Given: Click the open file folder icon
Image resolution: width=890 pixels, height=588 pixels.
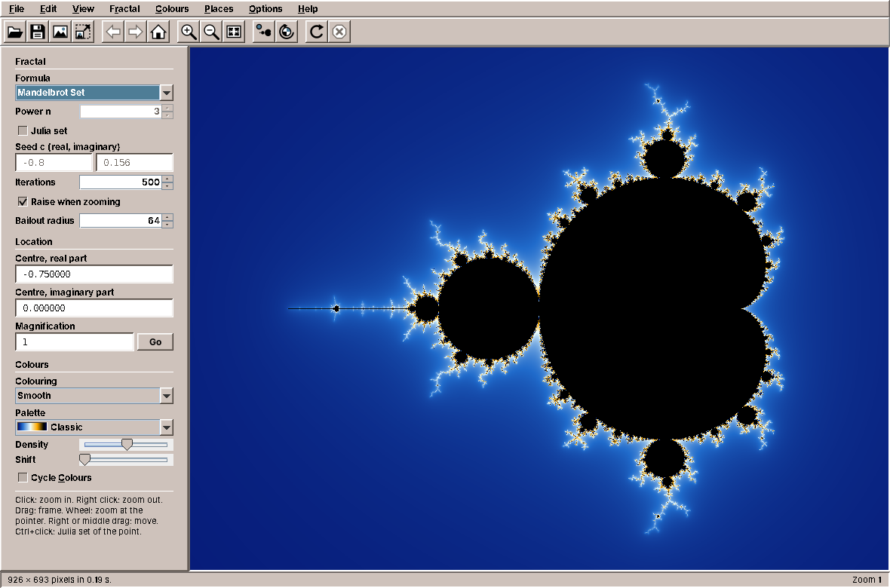Looking at the screenshot, I should click(x=15, y=32).
